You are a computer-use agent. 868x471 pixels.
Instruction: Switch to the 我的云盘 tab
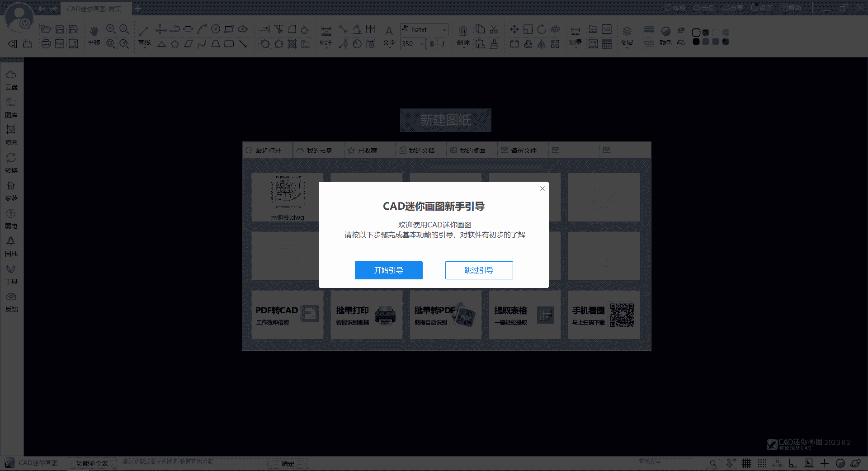click(x=319, y=151)
